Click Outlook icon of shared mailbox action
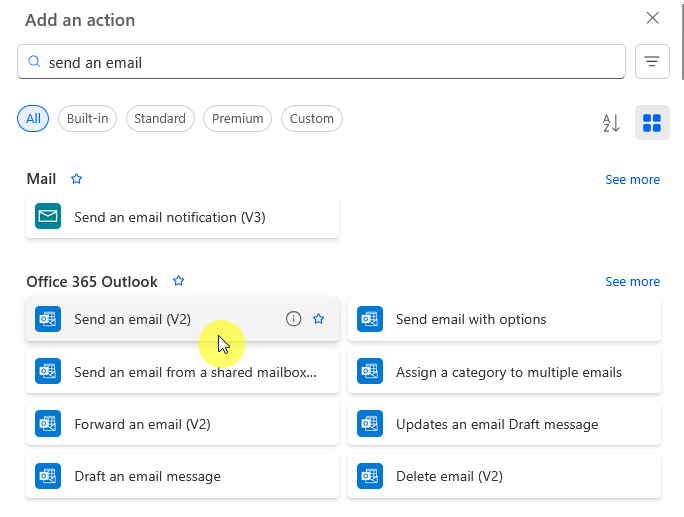 (48, 371)
